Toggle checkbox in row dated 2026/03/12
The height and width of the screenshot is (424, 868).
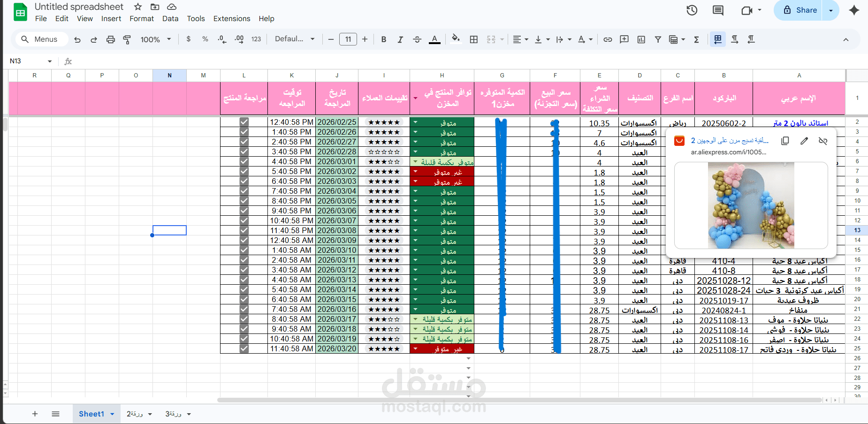point(244,270)
